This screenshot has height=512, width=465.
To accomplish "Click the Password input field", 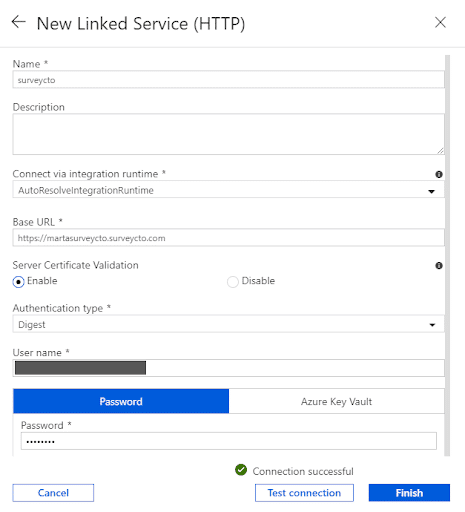I will [229, 441].
